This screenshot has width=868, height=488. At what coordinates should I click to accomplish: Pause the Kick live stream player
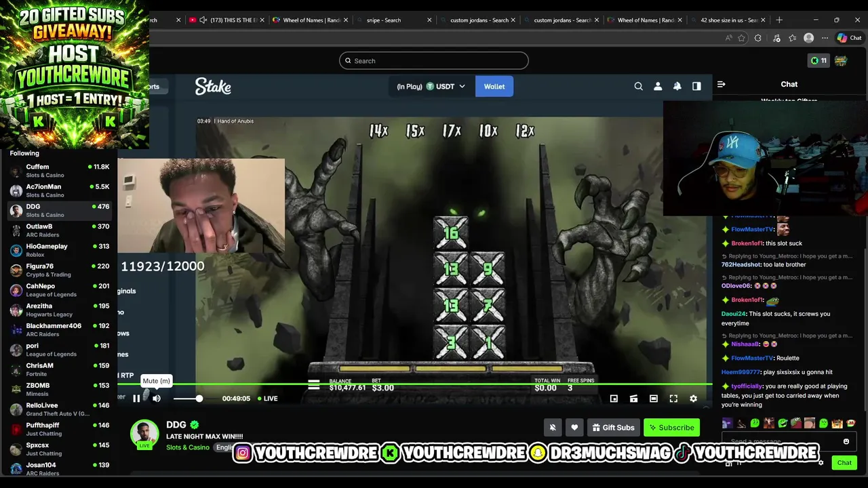tap(136, 399)
